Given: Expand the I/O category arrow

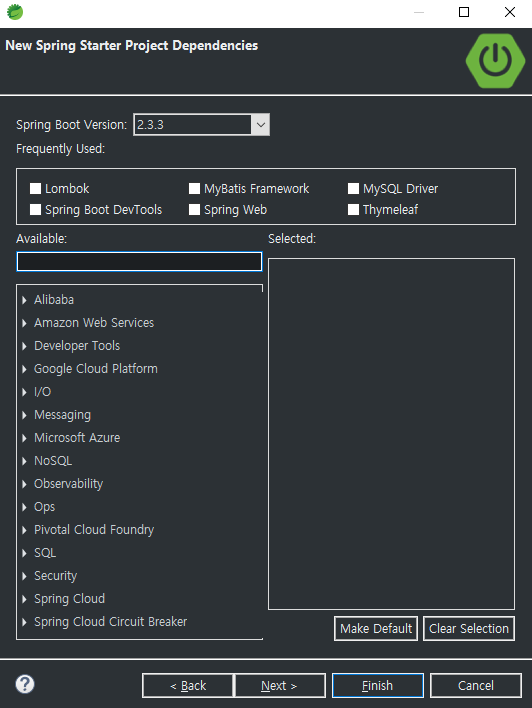Looking at the screenshot, I should tap(24, 392).
